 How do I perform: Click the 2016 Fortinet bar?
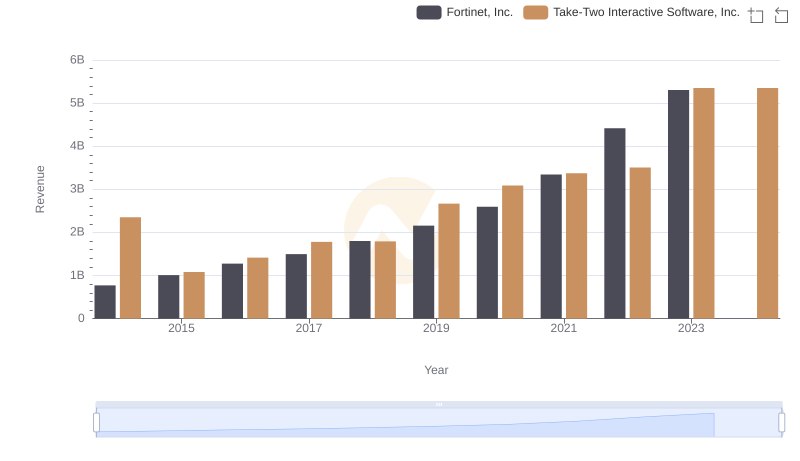click(233, 291)
